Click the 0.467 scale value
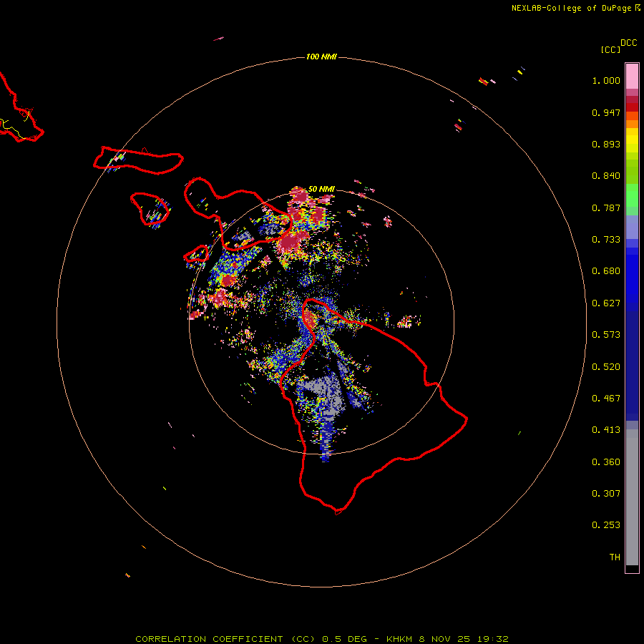 tap(606, 399)
